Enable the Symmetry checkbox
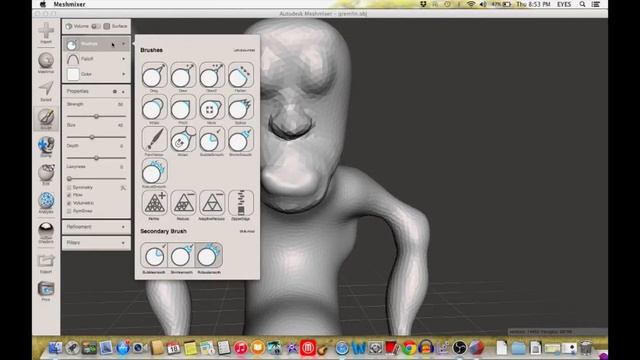Screen dimensions: 640x360 69,187
